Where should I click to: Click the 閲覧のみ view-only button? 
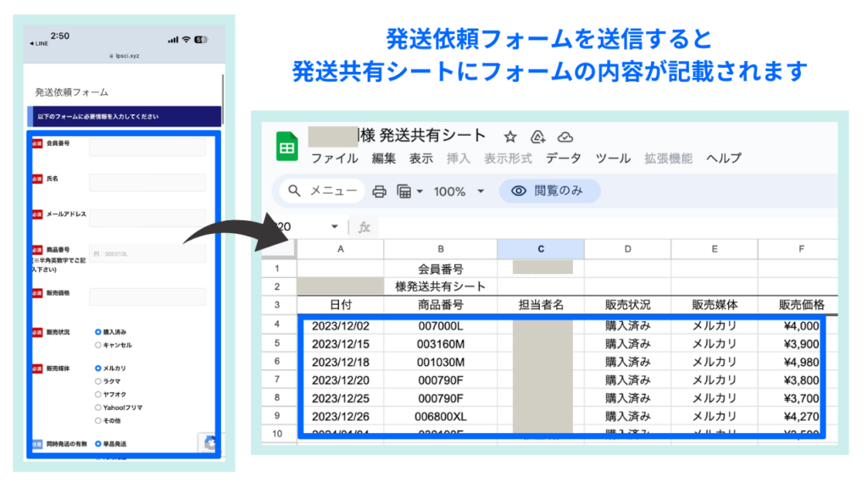549,191
